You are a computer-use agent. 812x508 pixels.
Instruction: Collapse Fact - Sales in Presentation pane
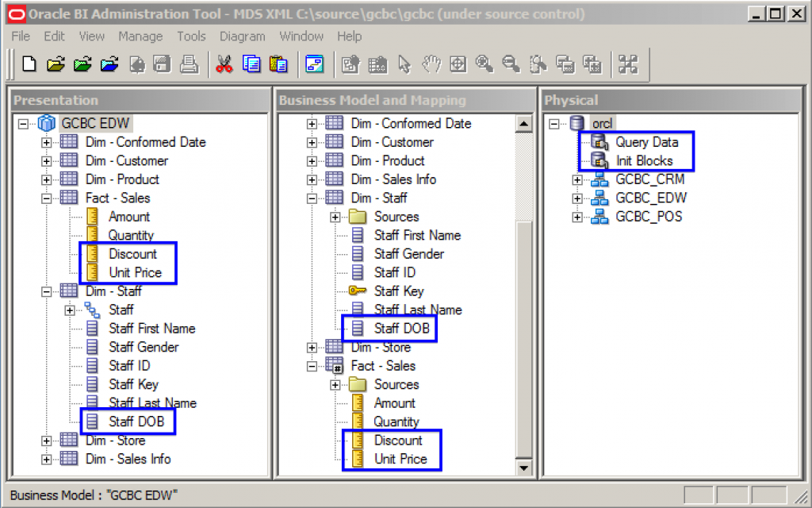tap(47, 198)
